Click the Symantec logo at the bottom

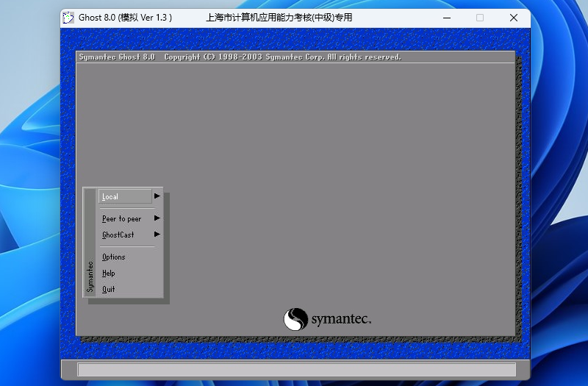[x=327, y=319]
